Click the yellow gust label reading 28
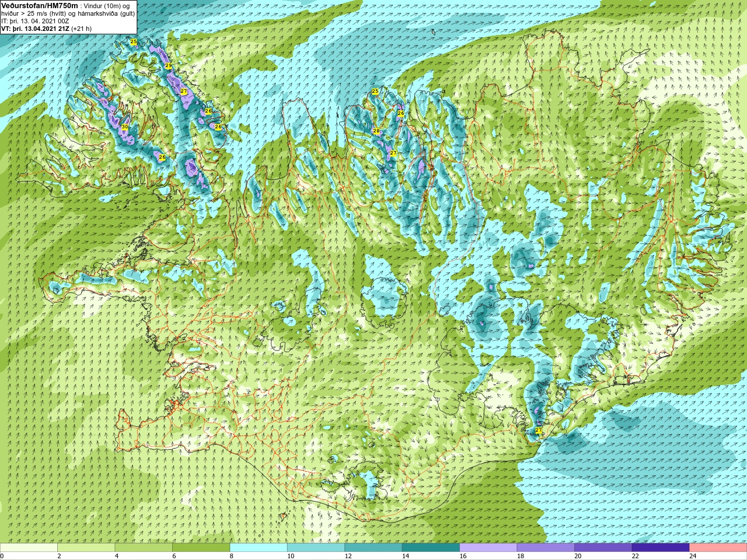This screenshot has height=560, width=747. click(x=376, y=131)
